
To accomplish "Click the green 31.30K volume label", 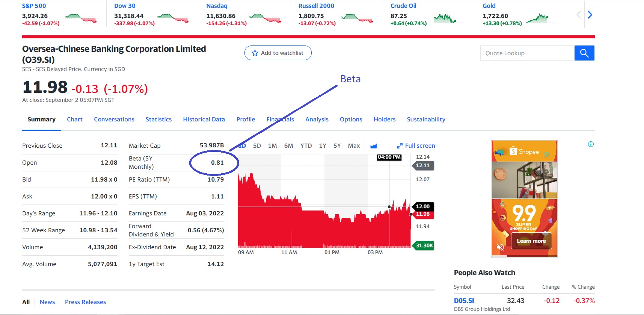I will pos(424,245).
